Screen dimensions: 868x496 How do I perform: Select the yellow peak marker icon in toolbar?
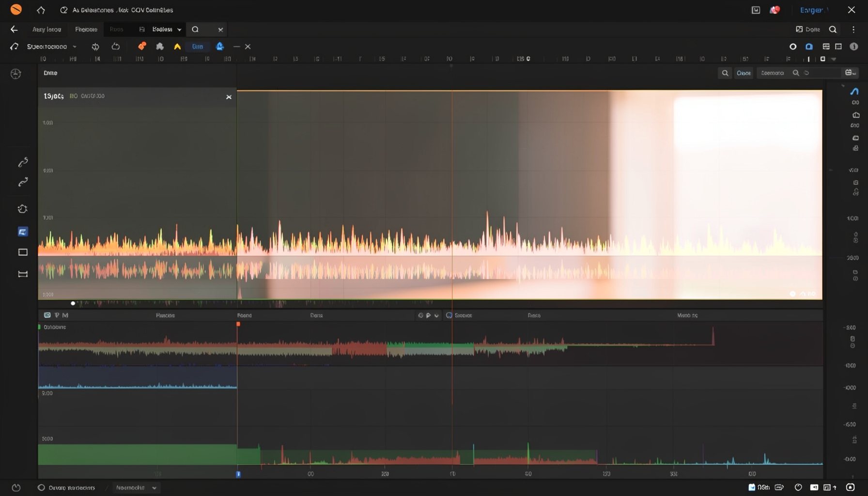tap(177, 46)
